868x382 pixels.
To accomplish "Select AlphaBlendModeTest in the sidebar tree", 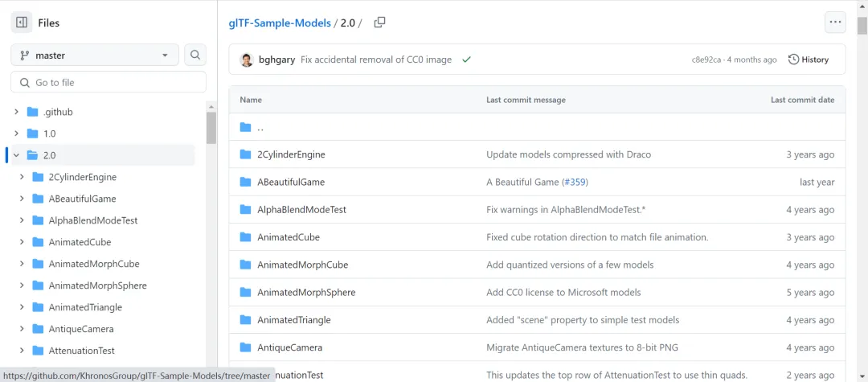I will [92, 220].
